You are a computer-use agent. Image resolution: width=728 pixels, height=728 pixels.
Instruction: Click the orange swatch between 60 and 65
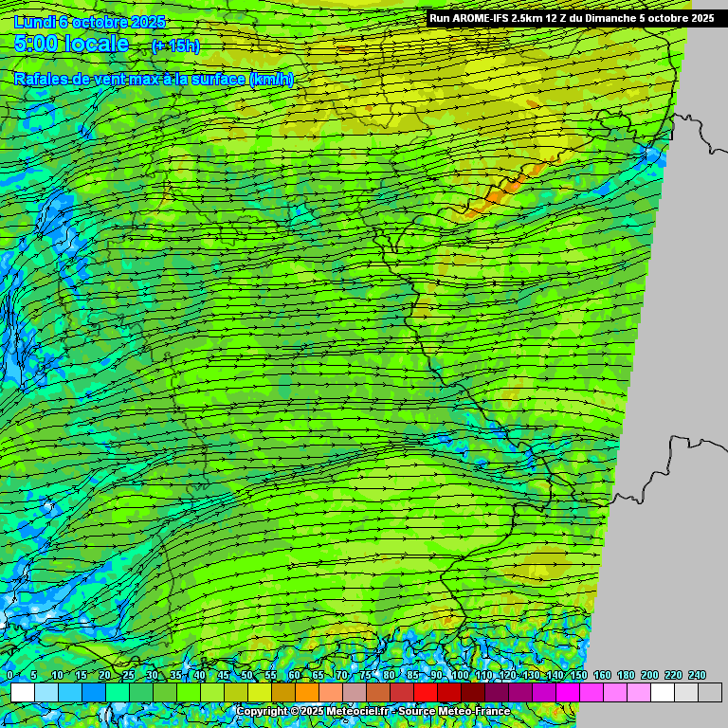(306, 693)
